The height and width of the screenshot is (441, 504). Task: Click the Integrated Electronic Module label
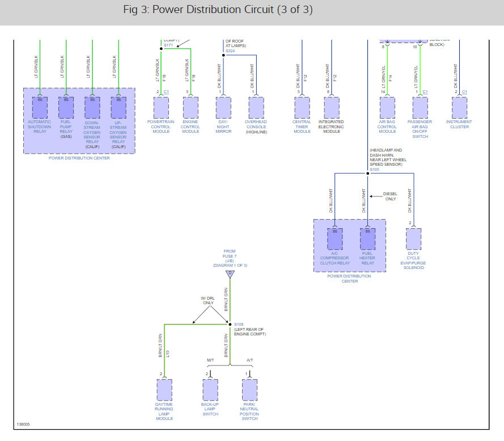coord(332,127)
